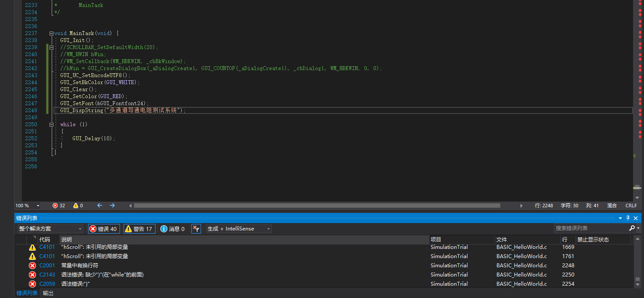644x298 pixels.
Task: Click the 行: 2248 status indicator
Action: point(544,206)
